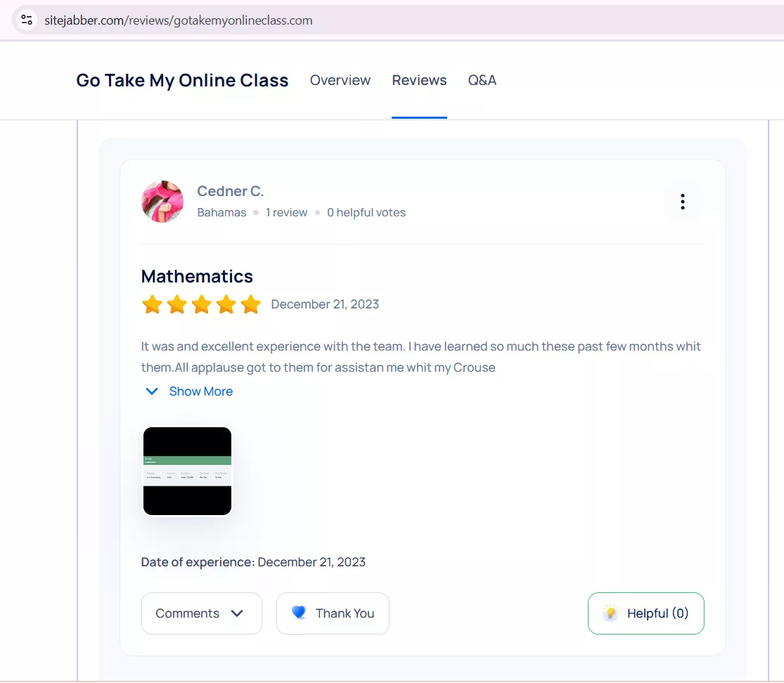The image size is (784, 683).
Task: Open Cedner C.'s profile avatar picture
Action: [162, 202]
